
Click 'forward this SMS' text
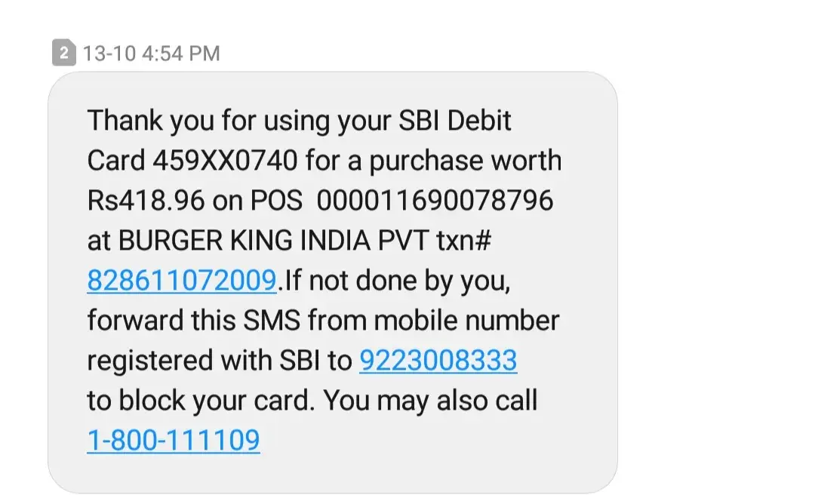[x=193, y=321]
